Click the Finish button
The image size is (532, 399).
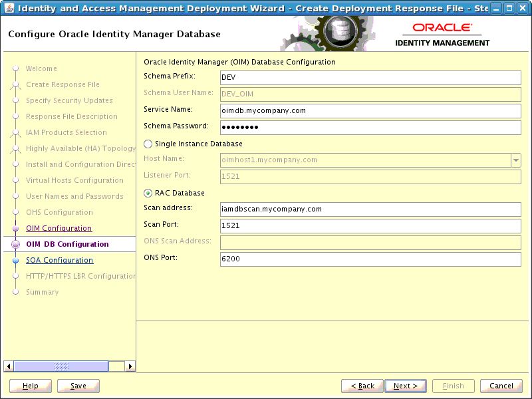click(x=454, y=386)
